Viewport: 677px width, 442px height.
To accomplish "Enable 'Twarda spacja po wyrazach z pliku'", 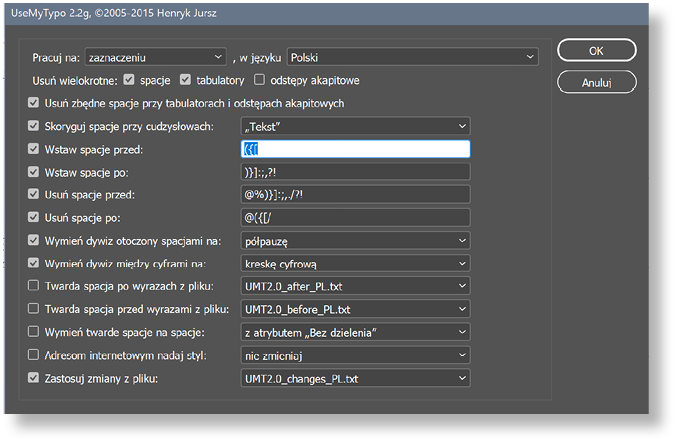I will [33, 285].
